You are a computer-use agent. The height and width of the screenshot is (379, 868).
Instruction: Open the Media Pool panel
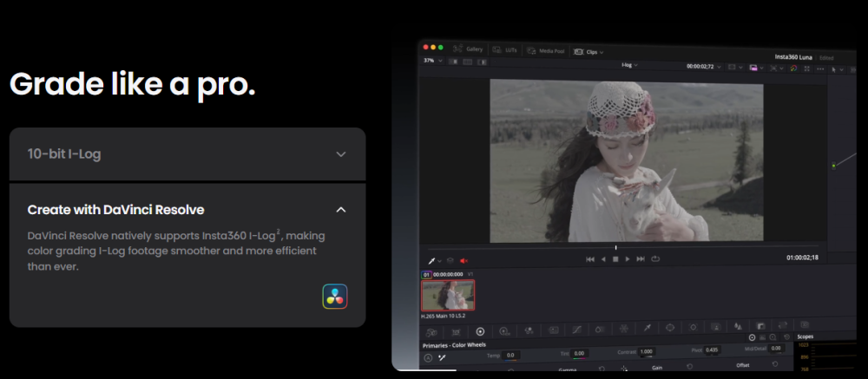(x=545, y=51)
